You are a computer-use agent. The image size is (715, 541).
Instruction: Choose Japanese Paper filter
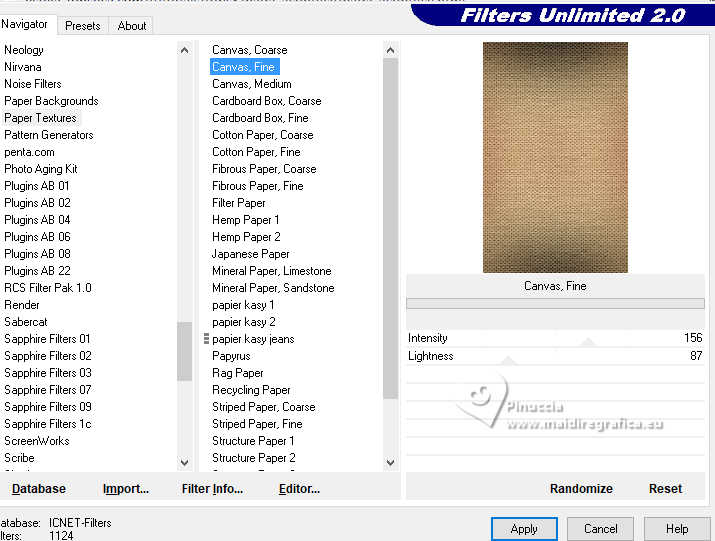pyautogui.click(x=250, y=254)
